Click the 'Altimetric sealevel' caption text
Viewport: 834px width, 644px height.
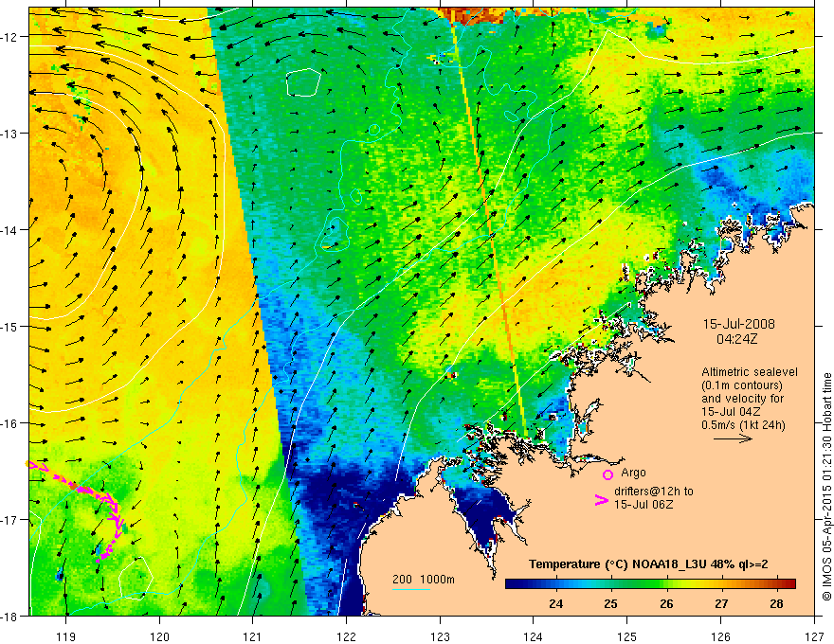750,372
